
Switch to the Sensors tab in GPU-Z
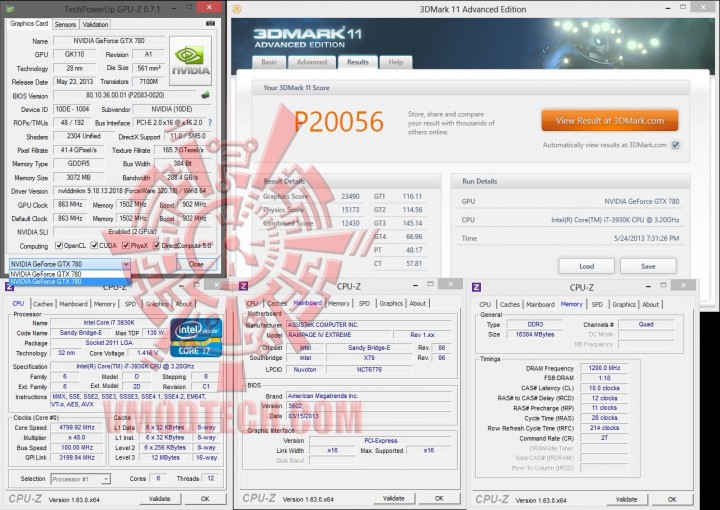(65, 24)
